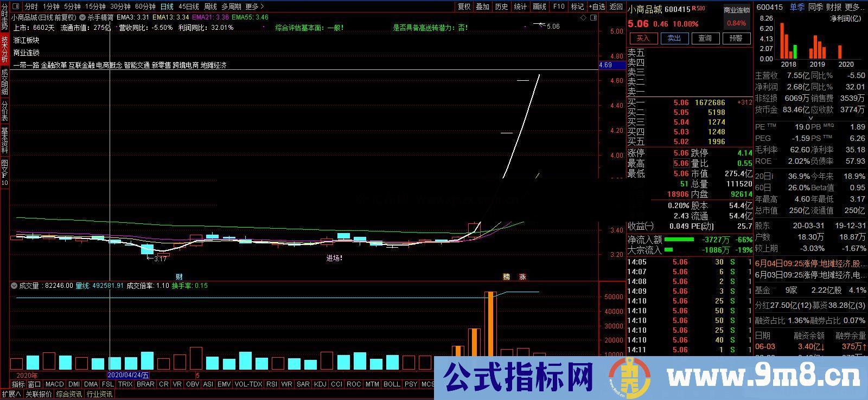Open the indicator dropdown arrow beside 杀手精简
This screenshot has width=868, height=400.
click(82, 18)
